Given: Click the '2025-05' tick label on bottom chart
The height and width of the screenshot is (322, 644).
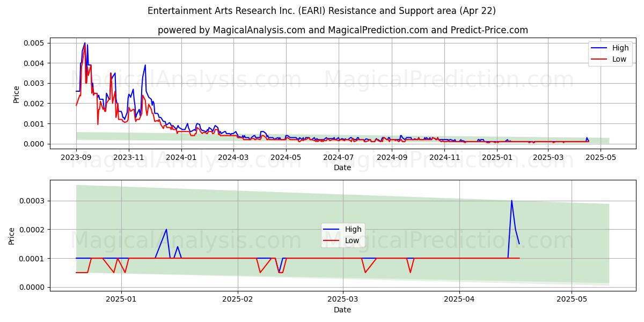Looking at the screenshot, I should (572, 299).
